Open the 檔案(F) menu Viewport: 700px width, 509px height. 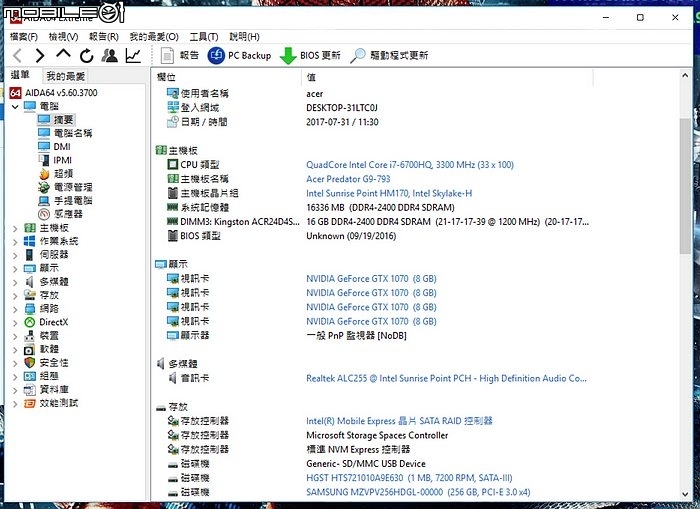[24, 37]
